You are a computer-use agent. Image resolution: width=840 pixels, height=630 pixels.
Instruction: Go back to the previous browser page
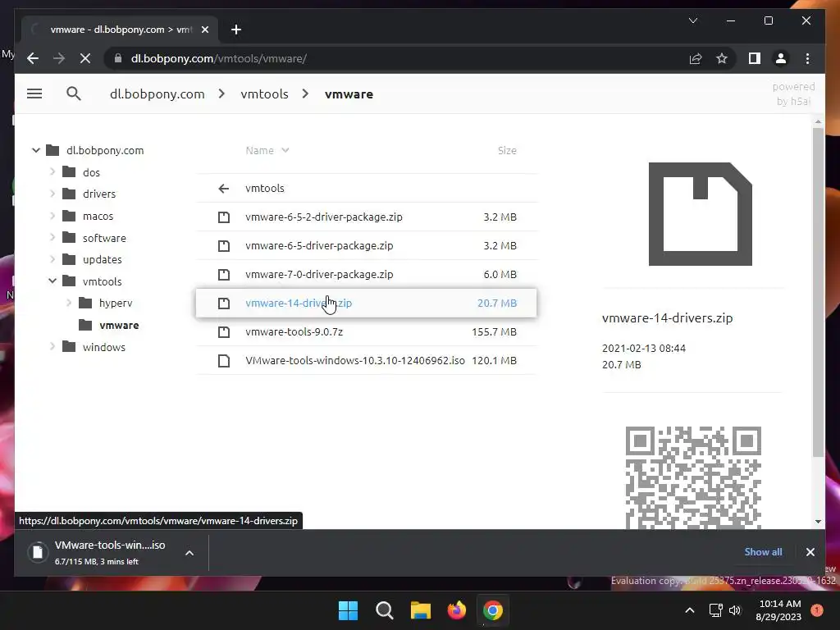click(x=33, y=58)
